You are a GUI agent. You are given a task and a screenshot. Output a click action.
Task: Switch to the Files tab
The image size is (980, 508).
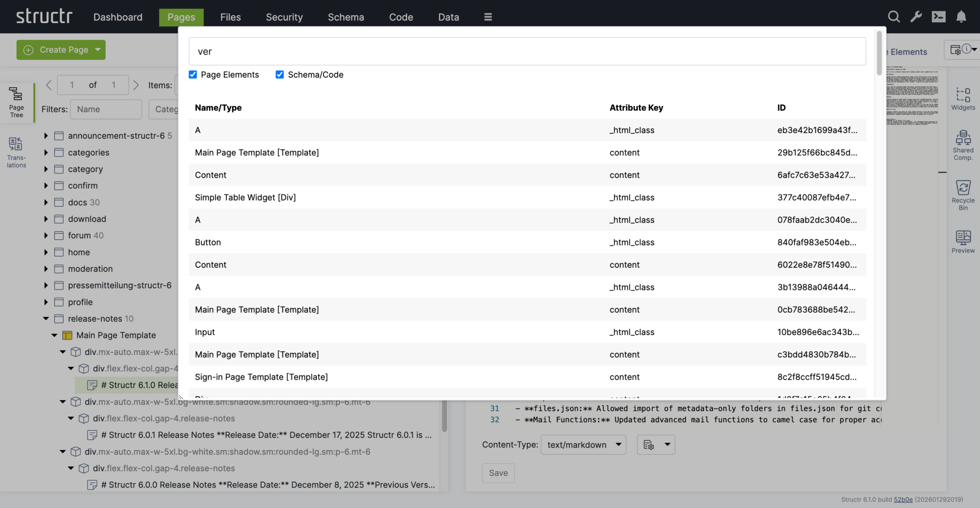[230, 17]
